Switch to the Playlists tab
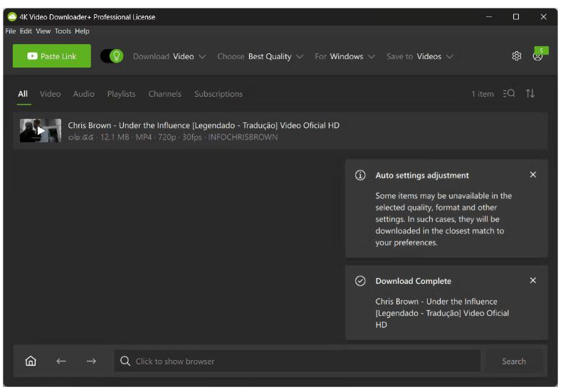The width and height of the screenshot is (568, 392). (121, 94)
